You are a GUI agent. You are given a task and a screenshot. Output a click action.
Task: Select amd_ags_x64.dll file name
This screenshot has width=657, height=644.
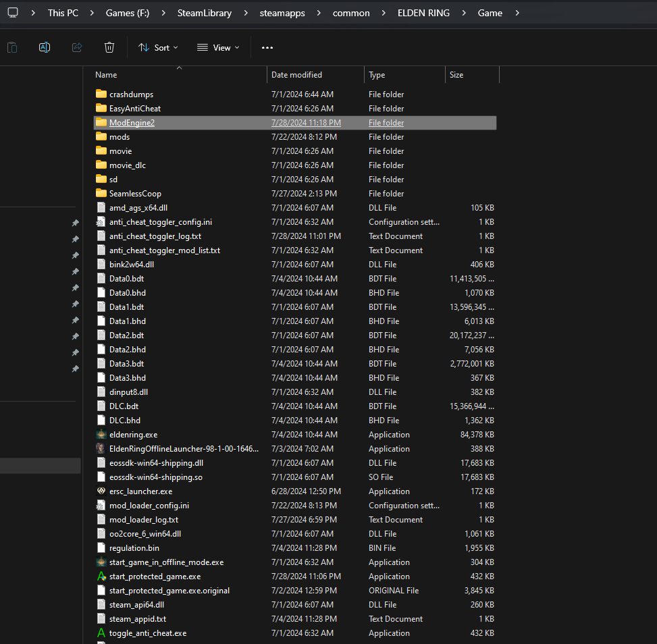pyautogui.click(x=138, y=208)
